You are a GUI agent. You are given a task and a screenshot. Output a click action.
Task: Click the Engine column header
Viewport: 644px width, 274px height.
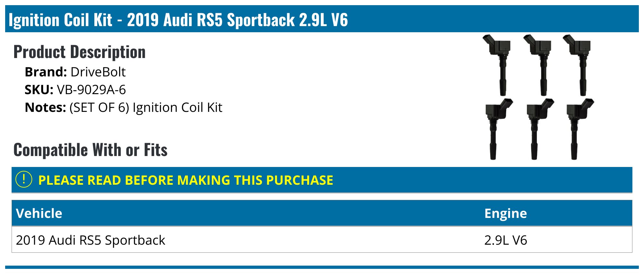click(x=506, y=213)
